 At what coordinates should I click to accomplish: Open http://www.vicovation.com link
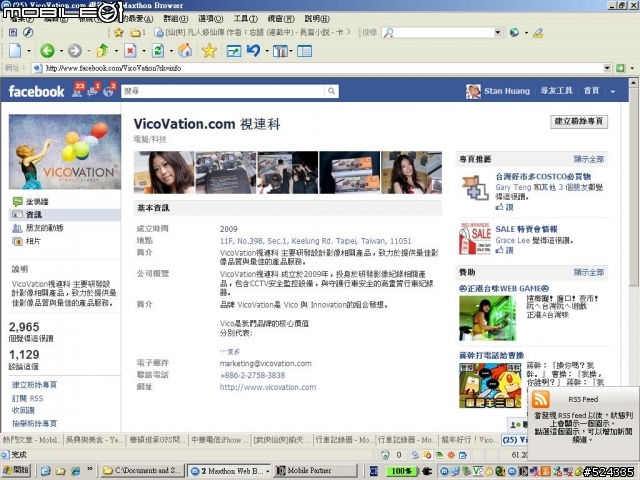click(268, 387)
